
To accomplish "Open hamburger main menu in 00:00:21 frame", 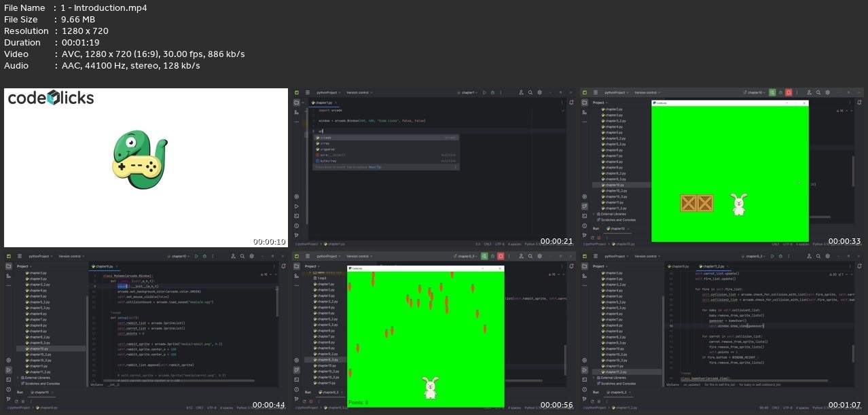I will [x=308, y=92].
